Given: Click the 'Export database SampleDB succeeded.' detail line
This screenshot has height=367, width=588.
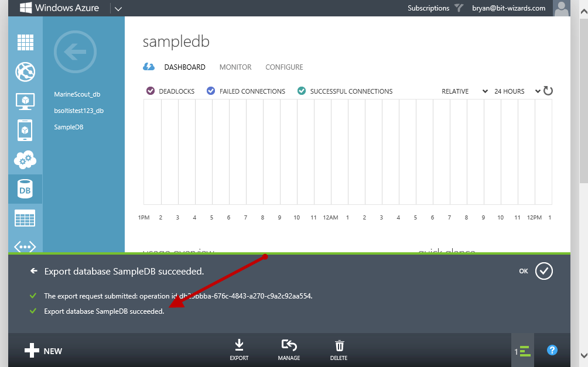Looking at the screenshot, I should pyautogui.click(x=104, y=311).
